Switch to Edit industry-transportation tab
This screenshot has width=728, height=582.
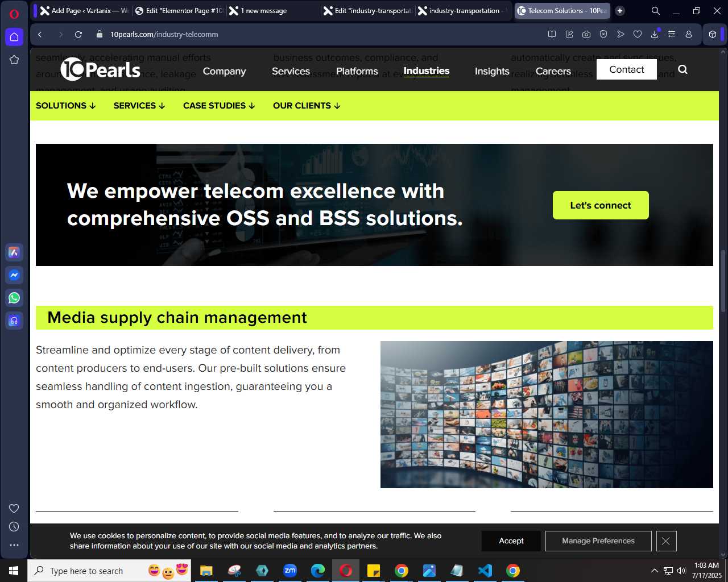coord(368,11)
